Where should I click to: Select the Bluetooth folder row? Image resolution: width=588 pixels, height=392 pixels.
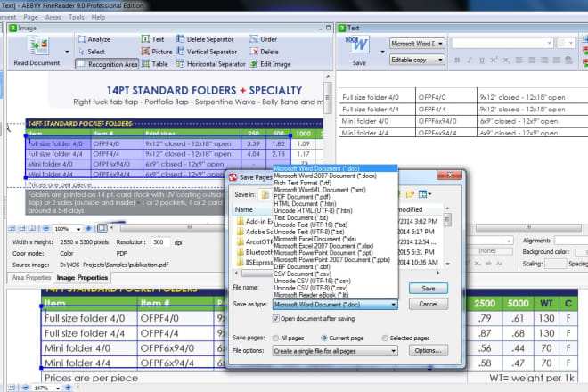(254, 252)
